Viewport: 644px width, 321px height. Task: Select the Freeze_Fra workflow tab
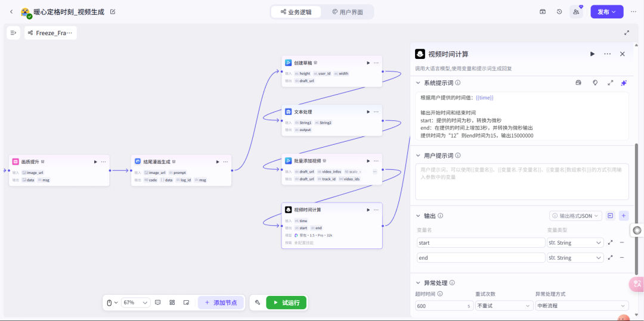(x=51, y=33)
